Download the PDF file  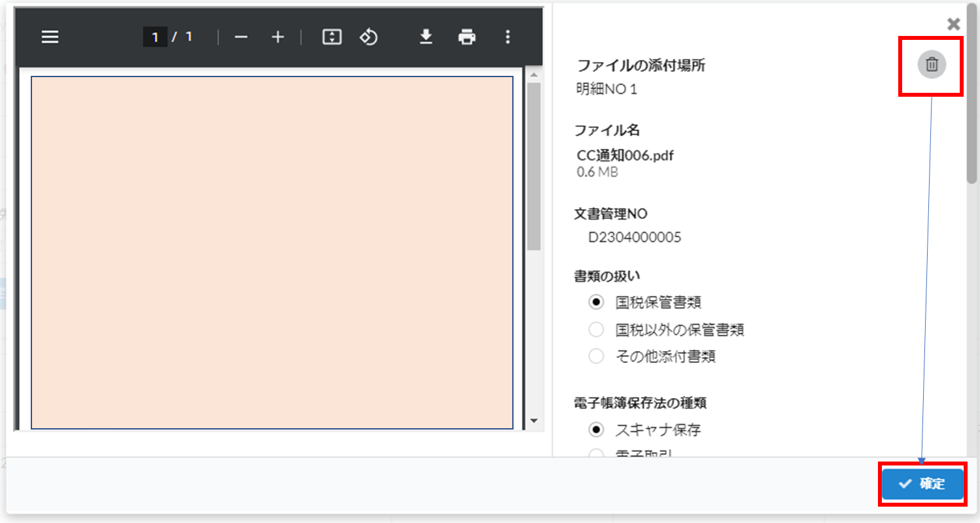[427, 37]
